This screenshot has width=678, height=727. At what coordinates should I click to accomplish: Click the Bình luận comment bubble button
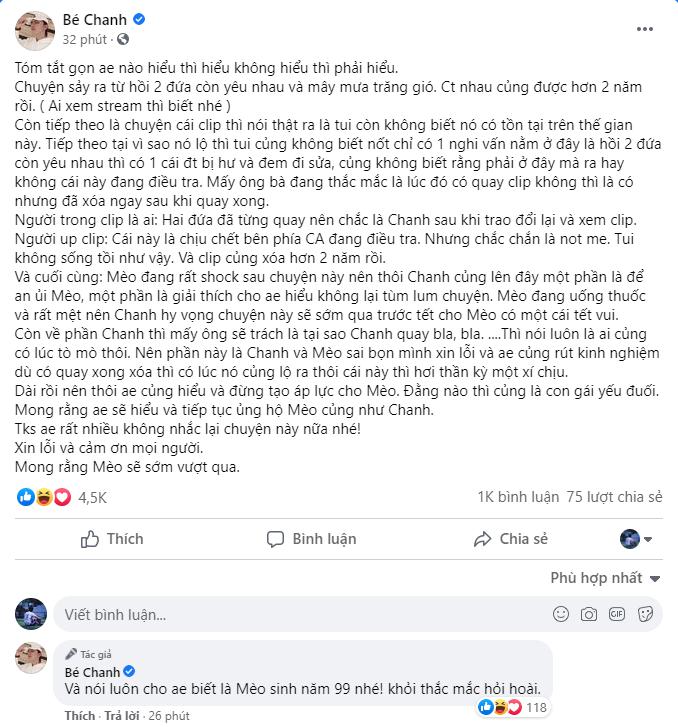point(310,539)
